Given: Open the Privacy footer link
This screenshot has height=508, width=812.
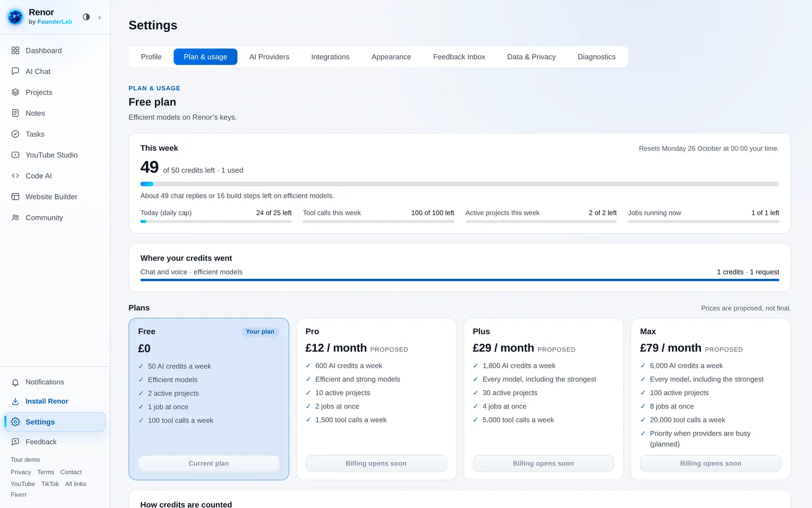Looking at the screenshot, I should point(21,472).
